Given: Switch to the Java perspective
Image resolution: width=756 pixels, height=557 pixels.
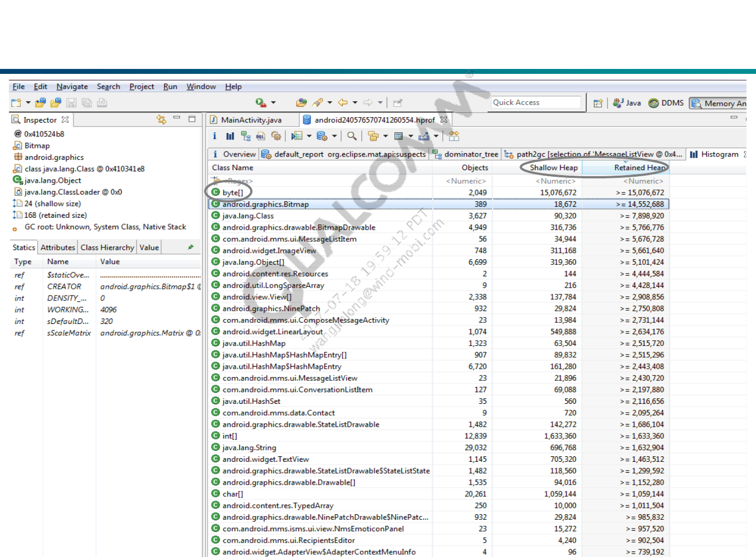Looking at the screenshot, I should [x=627, y=103].
